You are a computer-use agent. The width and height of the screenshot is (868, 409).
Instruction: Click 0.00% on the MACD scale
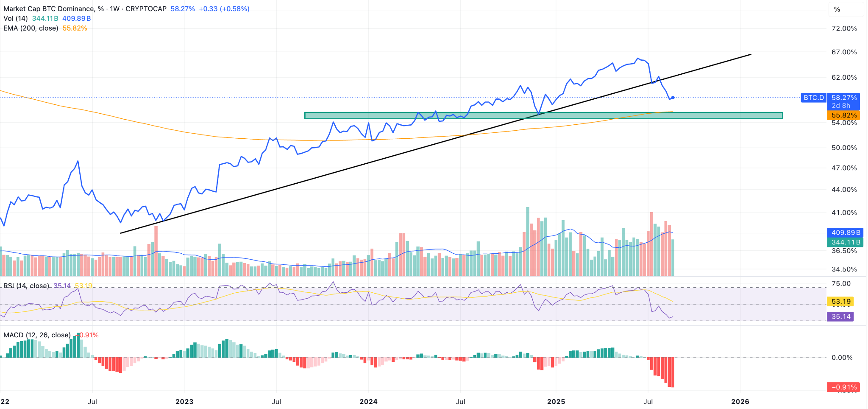(842, 358)
